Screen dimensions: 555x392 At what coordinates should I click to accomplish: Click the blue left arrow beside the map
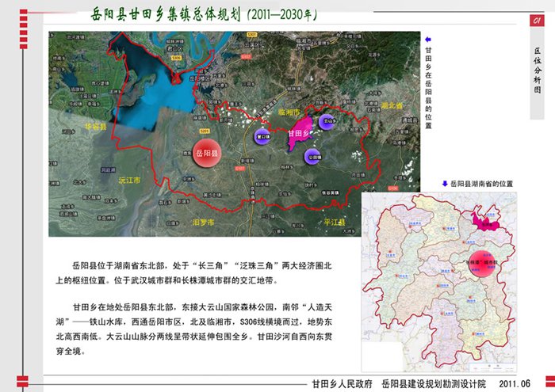428,38
